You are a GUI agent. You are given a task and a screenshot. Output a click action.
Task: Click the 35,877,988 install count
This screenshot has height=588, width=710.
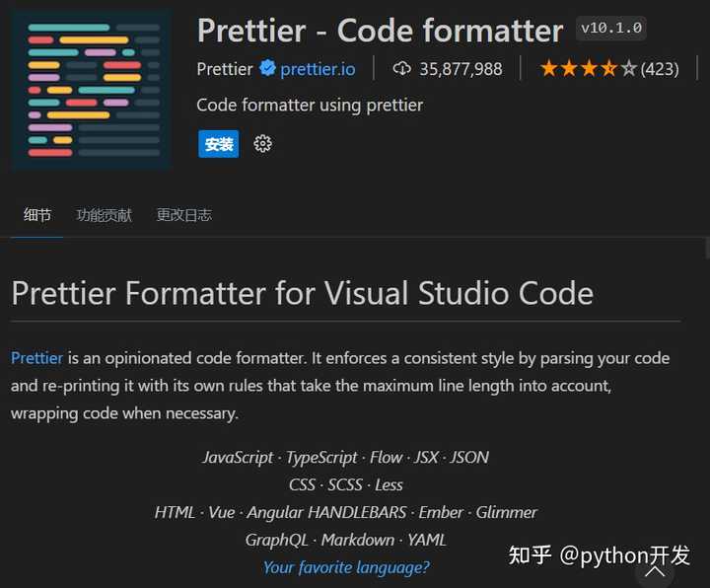[461, 69]
